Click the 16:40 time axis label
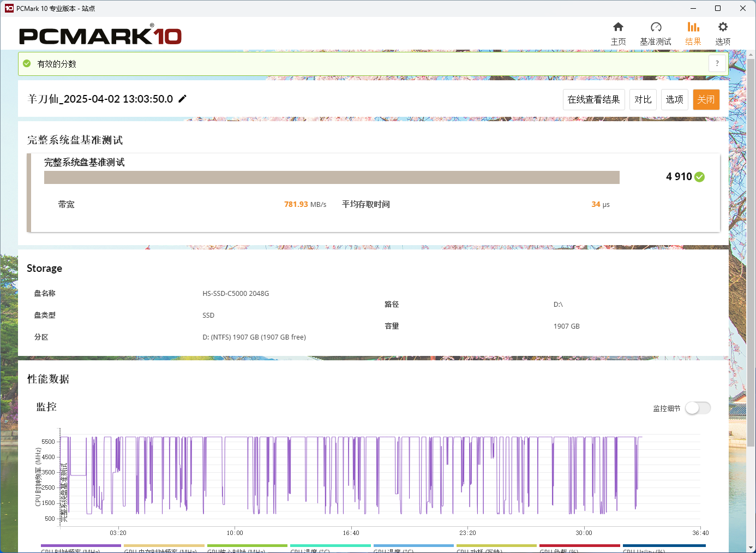The image size is (756, 553). 351,533
